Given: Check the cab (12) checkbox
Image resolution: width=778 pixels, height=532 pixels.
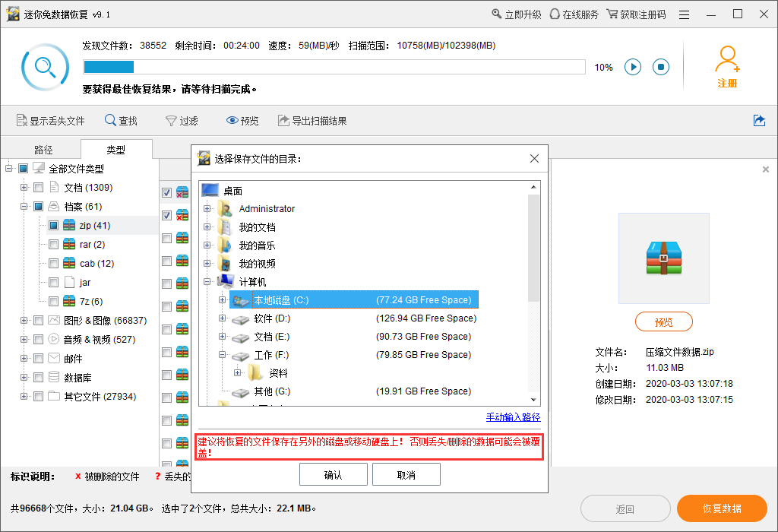Looking at the screenshot, I should [x=54, y=263].
